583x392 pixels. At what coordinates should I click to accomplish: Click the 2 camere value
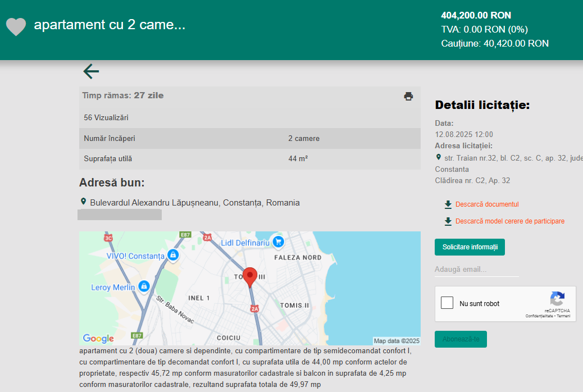tap(304, 138)
